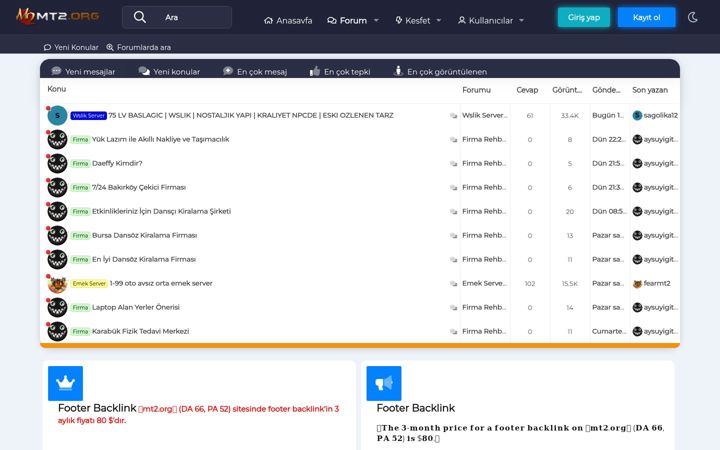
Task: Click the En çok mesaj tab icon
Action: (228, 71)
